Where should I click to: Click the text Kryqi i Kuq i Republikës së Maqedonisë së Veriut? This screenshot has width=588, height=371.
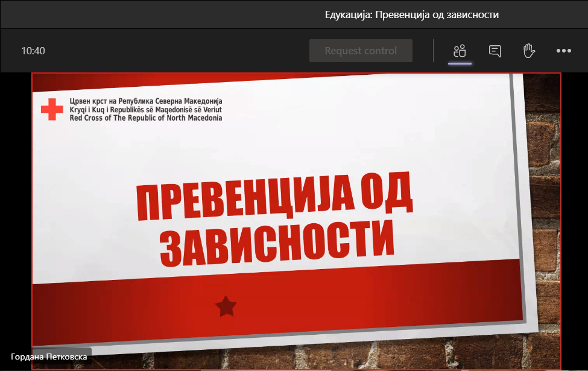click(x=146, y=110)
